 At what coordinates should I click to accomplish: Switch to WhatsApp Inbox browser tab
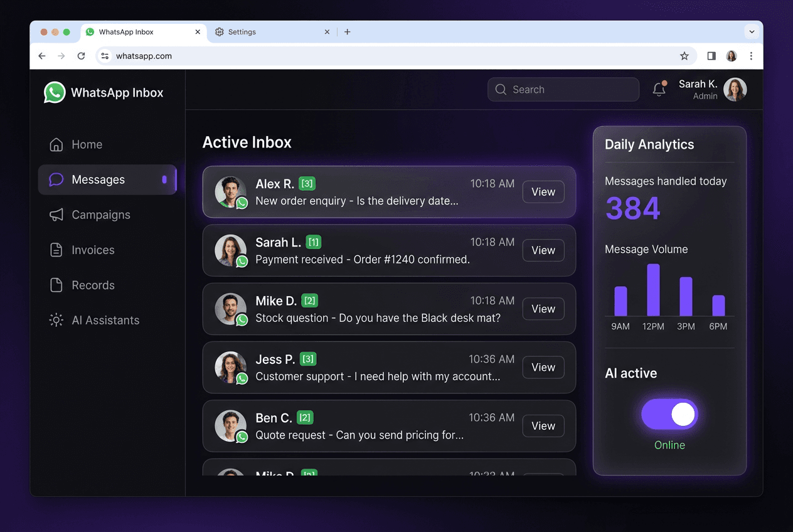pyautogui.click(x=144, y=32)
